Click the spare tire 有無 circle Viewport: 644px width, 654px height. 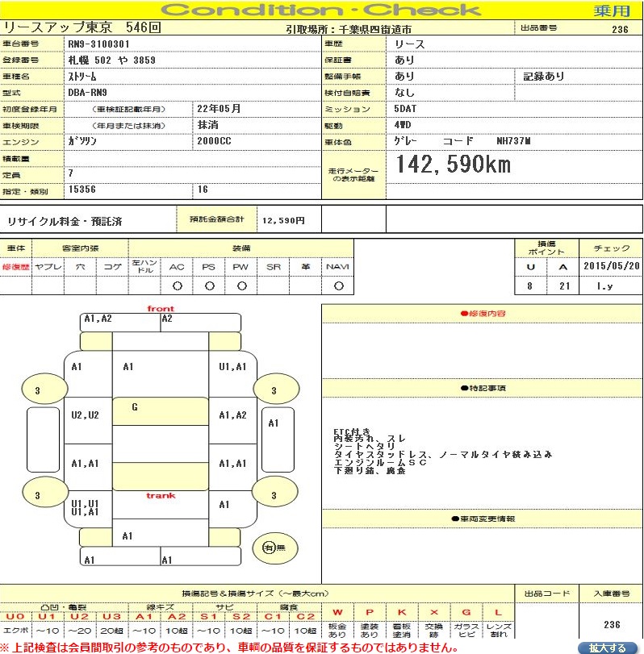269,548
